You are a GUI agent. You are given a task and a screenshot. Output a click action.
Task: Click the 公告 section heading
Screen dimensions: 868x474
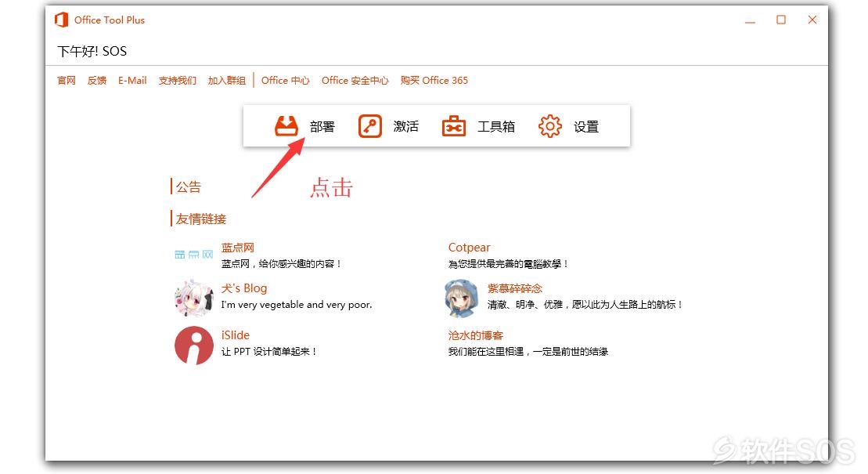(188, 186)
